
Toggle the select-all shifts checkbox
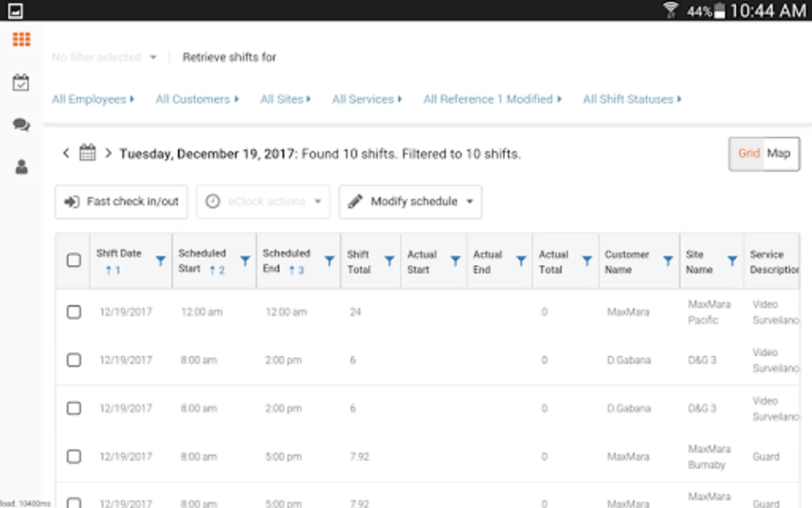coord(74,260)
